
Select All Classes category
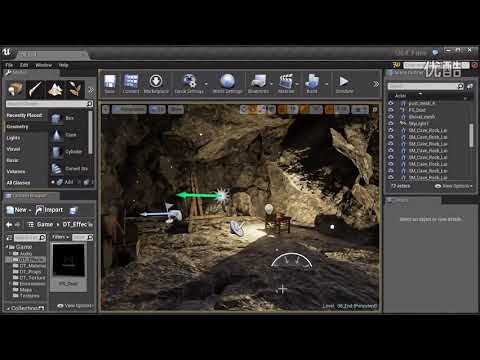[18, 183]
